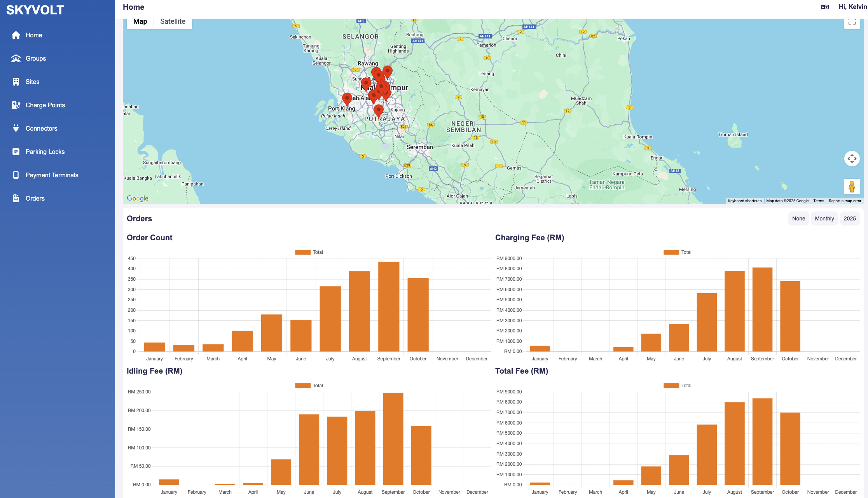This screenshot has width=868, height=498.
Task: Open the Monthly period selector
Action: 824,218
